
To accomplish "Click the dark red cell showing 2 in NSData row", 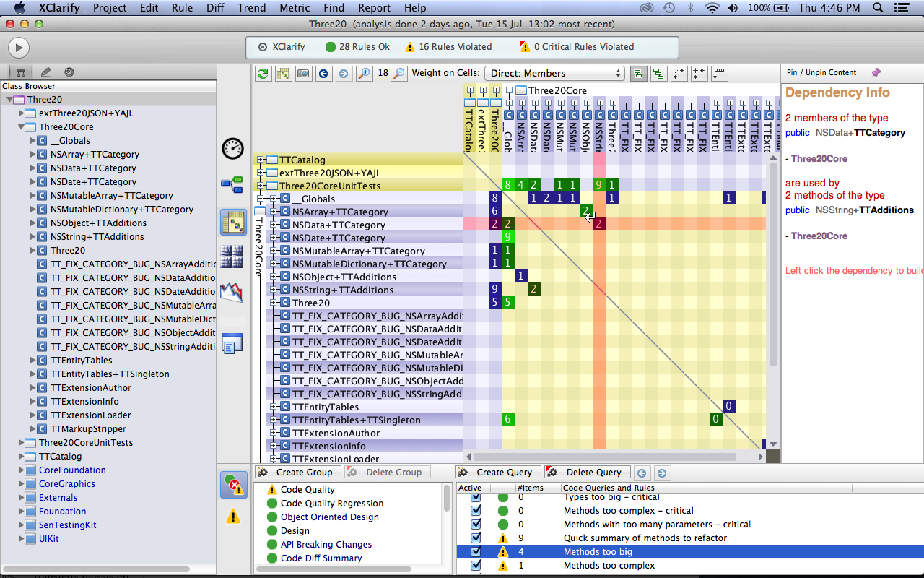I will click(599, 225).
